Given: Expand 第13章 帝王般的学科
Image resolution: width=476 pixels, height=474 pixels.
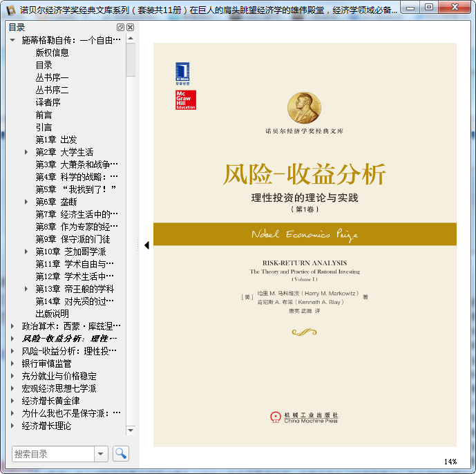Looking at the screenshot, I should tap(26, 289).
